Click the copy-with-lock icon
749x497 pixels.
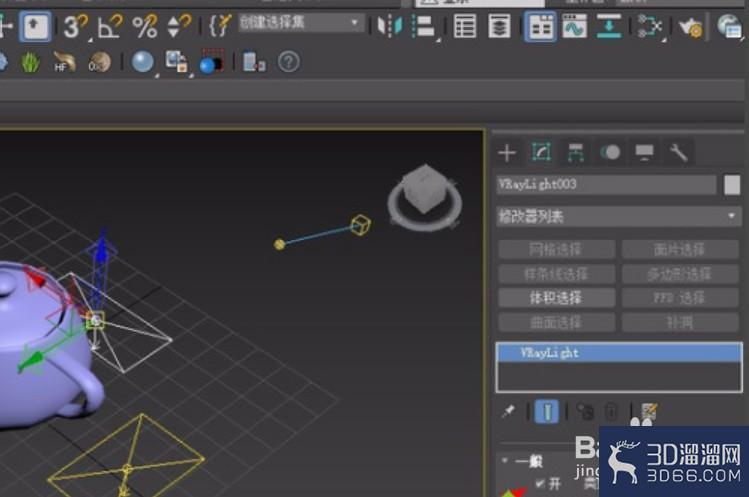(176, 62)
